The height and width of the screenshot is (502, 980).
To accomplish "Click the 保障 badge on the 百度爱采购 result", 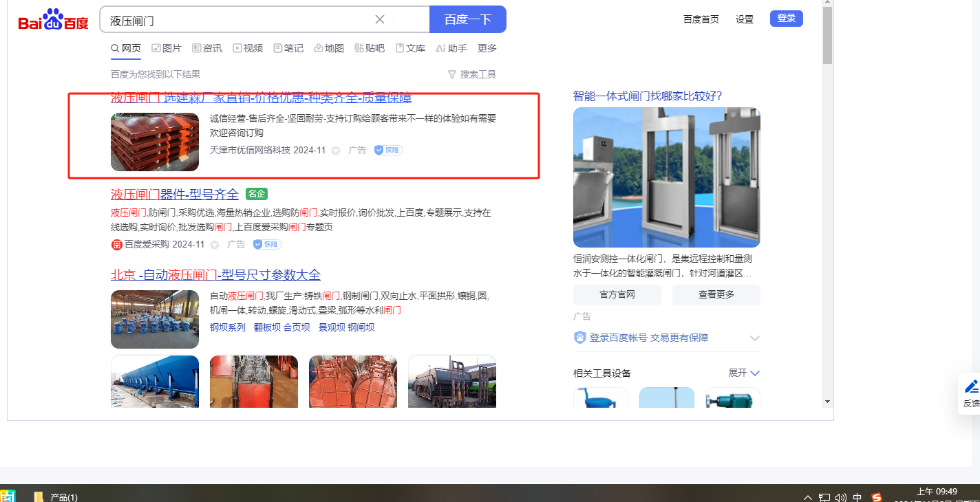I will point(268,244).
